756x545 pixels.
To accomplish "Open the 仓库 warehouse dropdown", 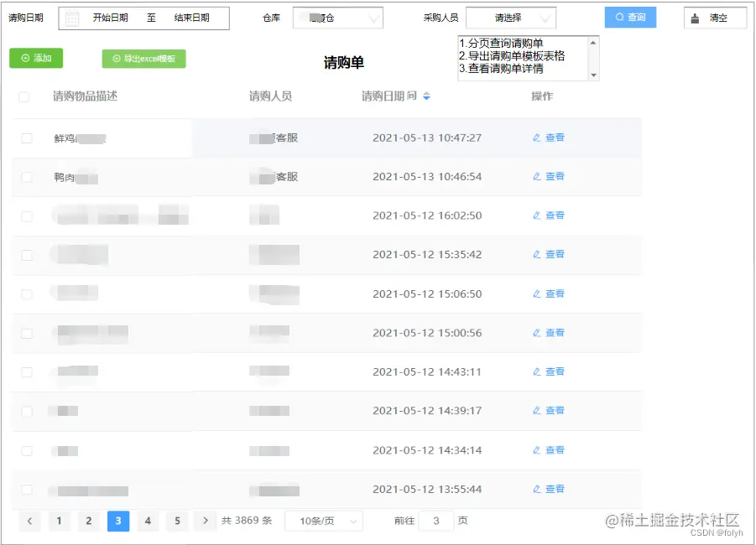I will [x=337, y=17].
